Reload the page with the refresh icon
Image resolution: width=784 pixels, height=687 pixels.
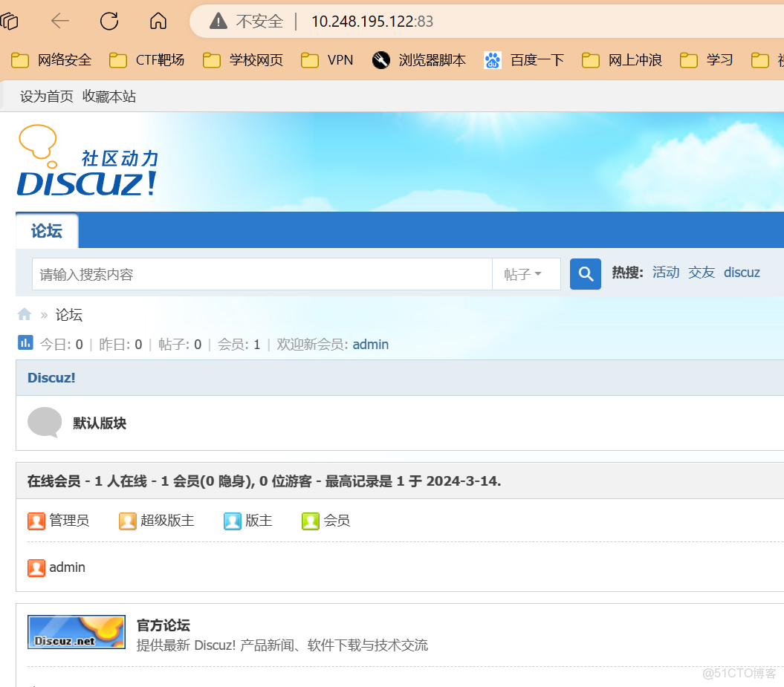(109, 21)
